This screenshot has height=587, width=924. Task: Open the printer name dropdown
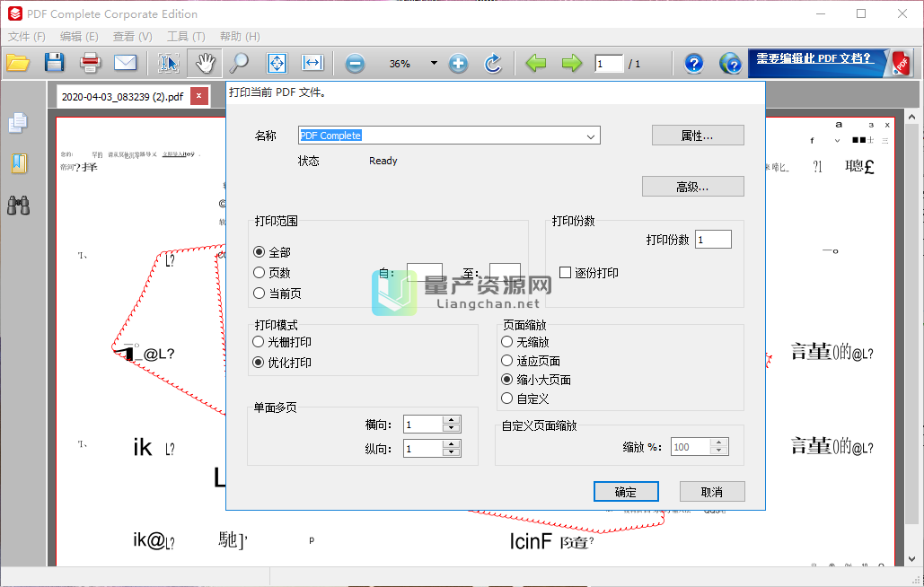click(591, 136)
